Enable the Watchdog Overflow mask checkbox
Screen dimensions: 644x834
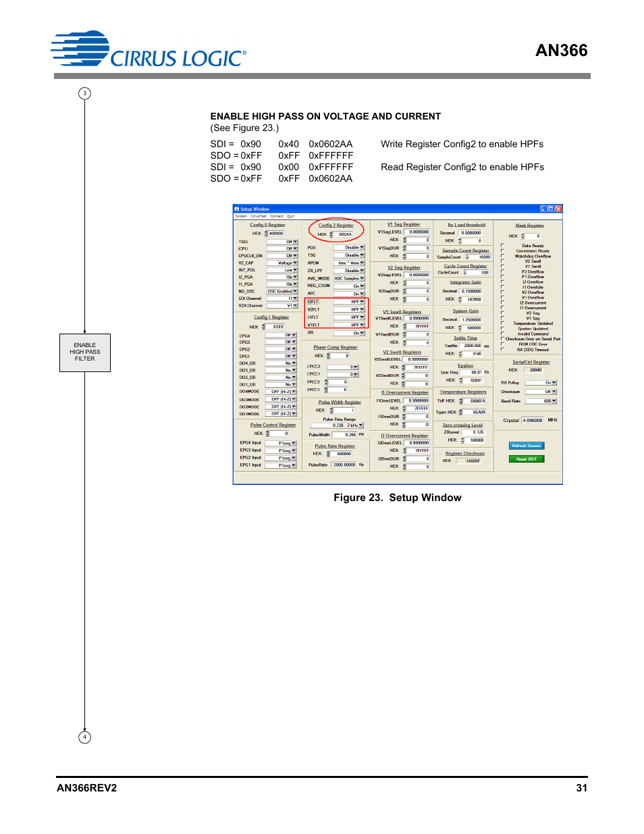pos(503,256)
